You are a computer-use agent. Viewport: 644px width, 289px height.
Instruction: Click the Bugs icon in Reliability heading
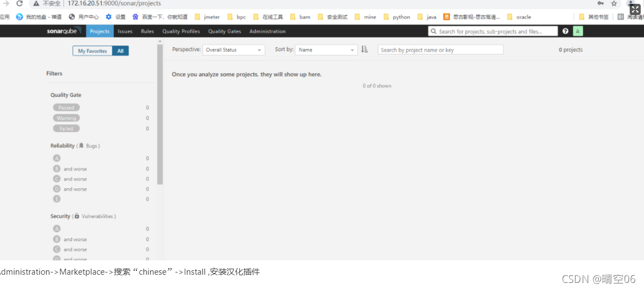pos(81,145)
